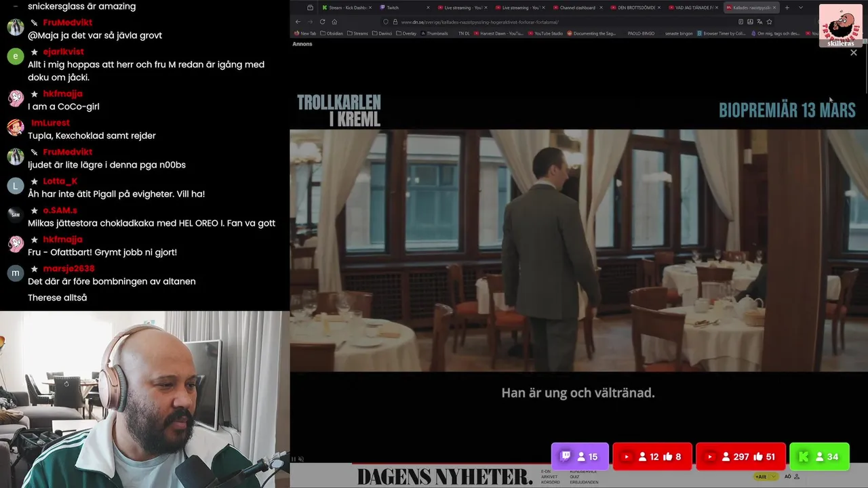Open the Overlay bookmarks folder
Viewport: 868px width, 488px height.
pyautogui.click(x=406, y=33)
